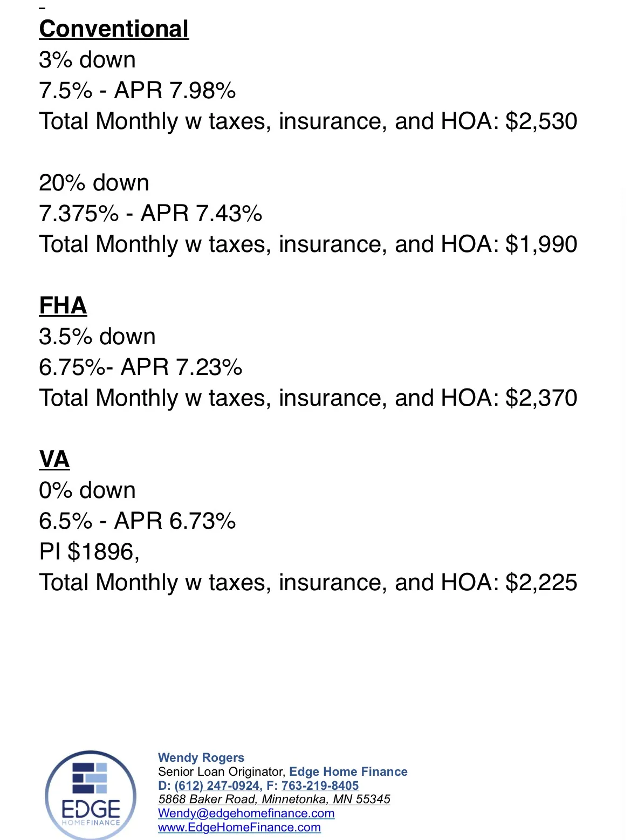Click the $2,370 monthly total for FHA
The height and width of the screenshot is (840, 631).
pos(541,398)
